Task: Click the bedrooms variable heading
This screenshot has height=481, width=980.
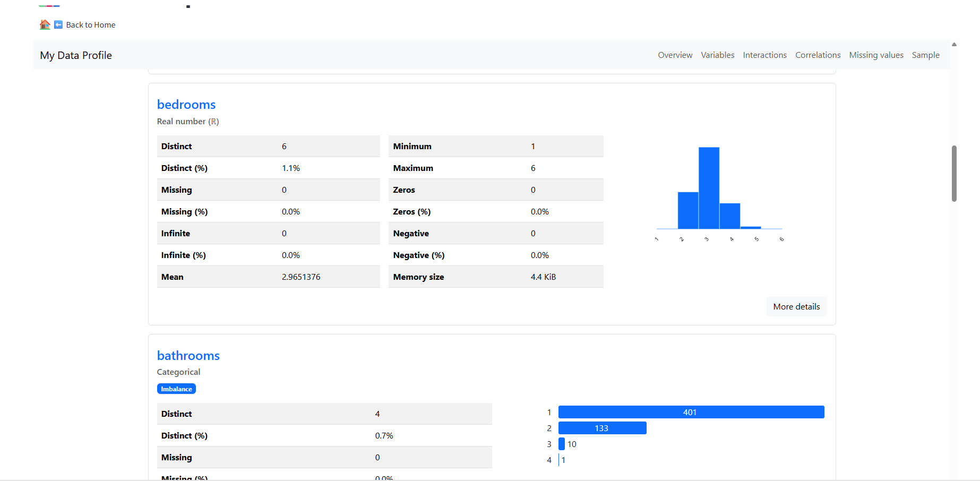Action: (x=186, y=105)
